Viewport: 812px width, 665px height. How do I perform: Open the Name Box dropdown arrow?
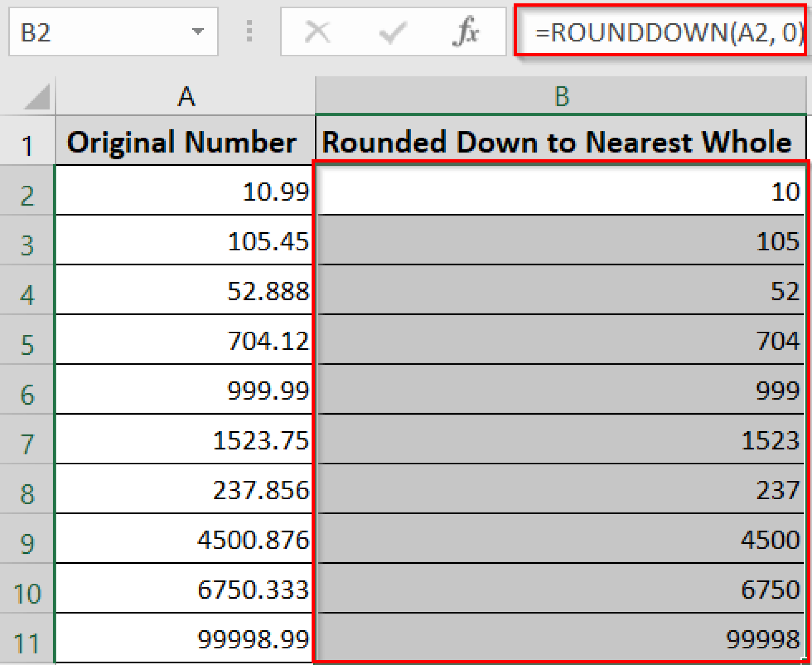(x=198, y=33)
